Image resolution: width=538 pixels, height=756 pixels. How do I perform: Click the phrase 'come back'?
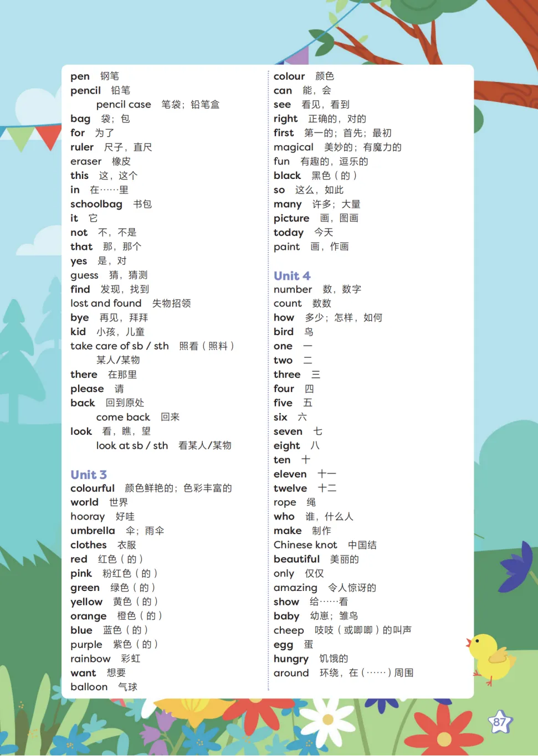[x=123, y=417]
